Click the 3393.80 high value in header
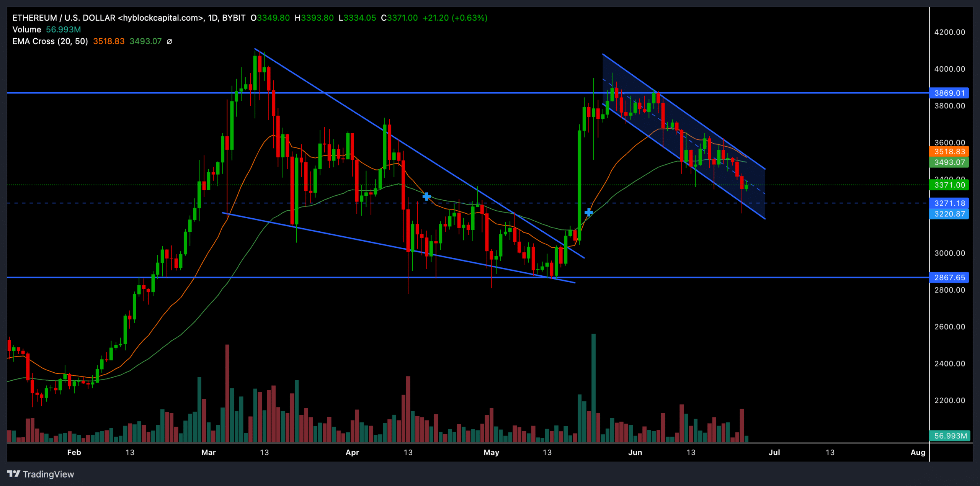The image size is (980, 486). click(317, 18)
